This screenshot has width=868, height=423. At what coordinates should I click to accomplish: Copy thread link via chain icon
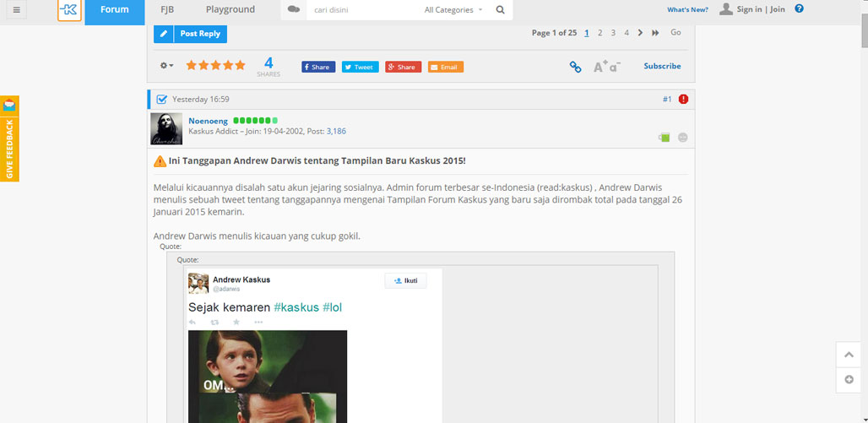click(576, 67)
